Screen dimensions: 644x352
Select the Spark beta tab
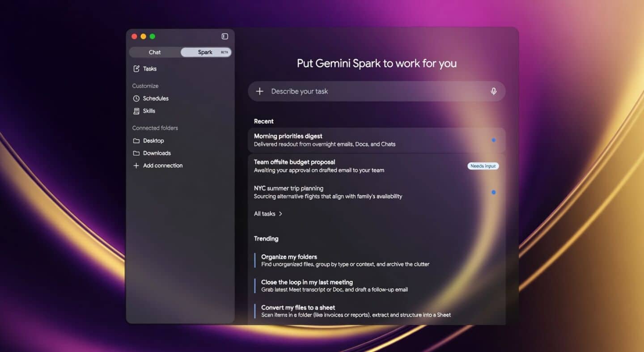[206, 52]
